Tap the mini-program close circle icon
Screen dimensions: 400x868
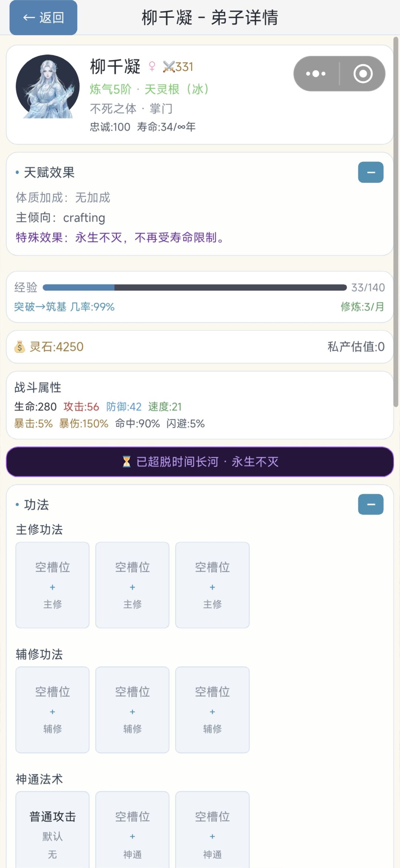(x=363, y=74)
